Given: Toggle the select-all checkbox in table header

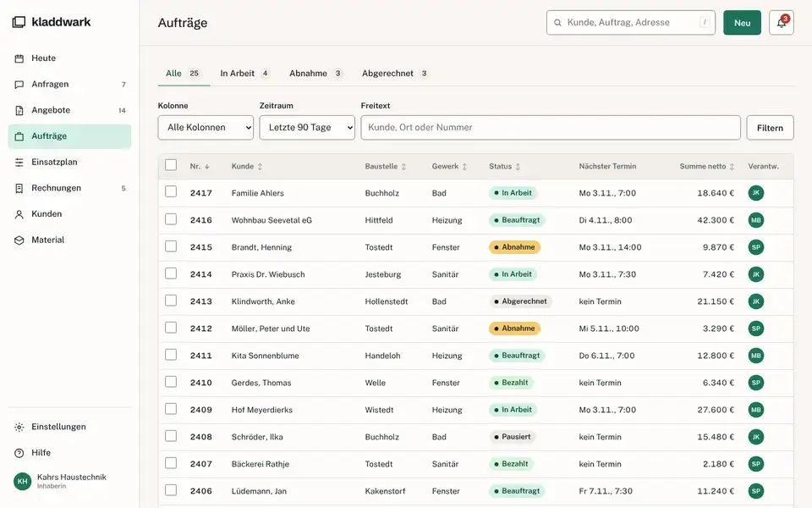Looking at the screenshot, I should click(171, 165).
